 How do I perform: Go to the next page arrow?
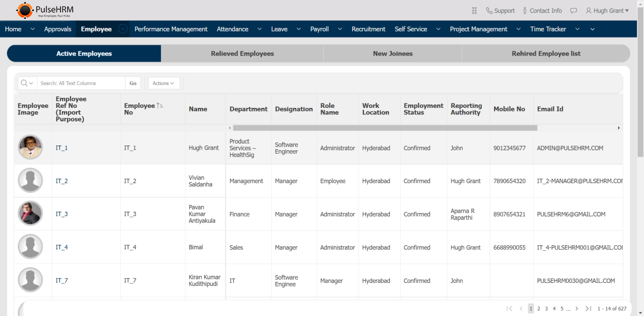[576, 308]
